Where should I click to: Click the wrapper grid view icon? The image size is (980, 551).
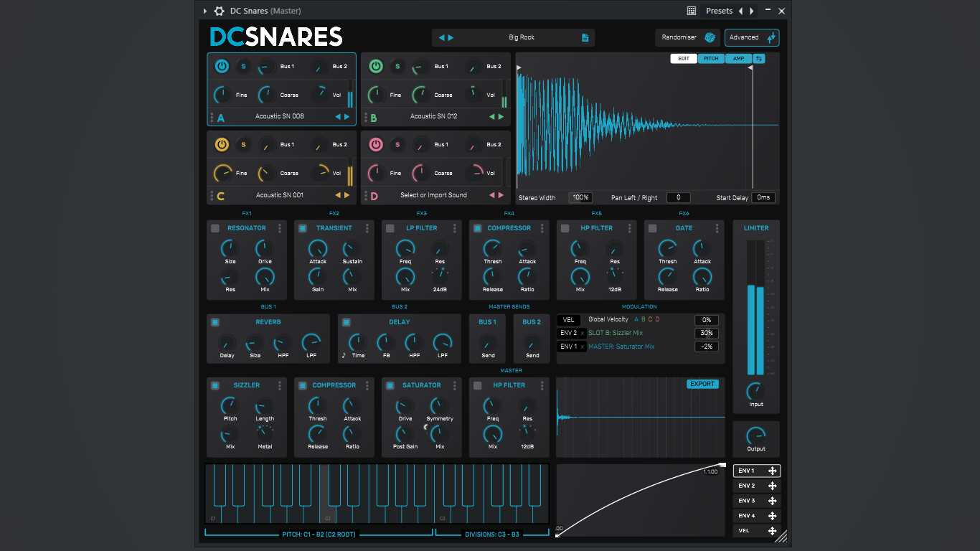coord(692,11)
